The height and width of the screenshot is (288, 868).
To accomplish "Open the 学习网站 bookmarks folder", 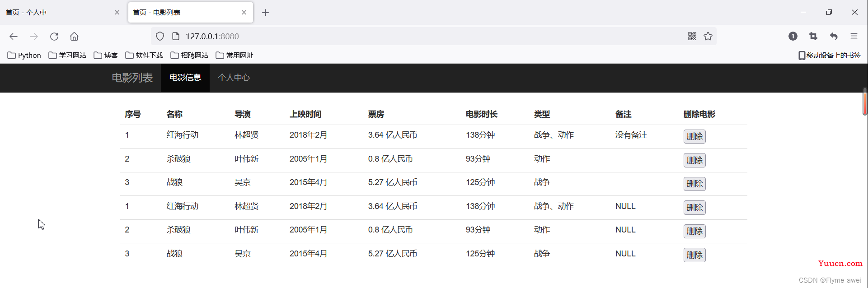I will (67, 55).
